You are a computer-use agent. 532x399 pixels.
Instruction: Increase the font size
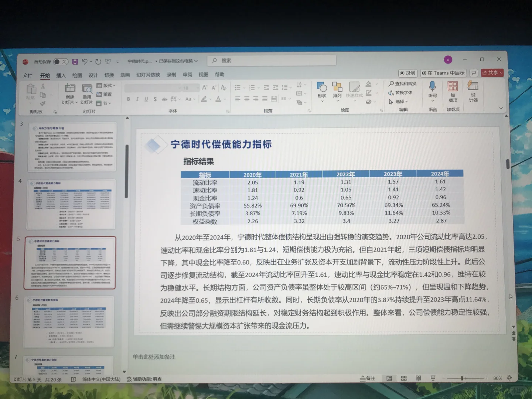204,88
